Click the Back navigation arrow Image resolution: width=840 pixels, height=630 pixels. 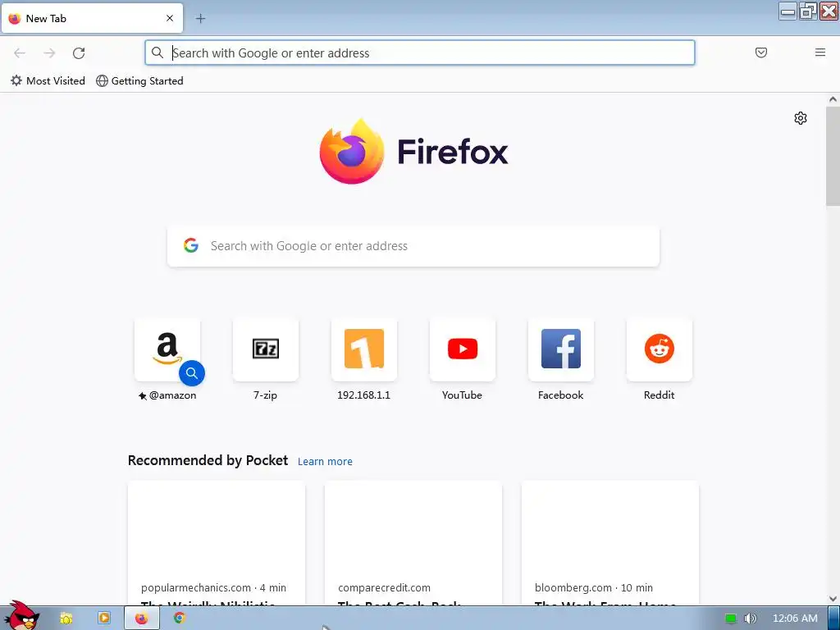click(20, 52)
